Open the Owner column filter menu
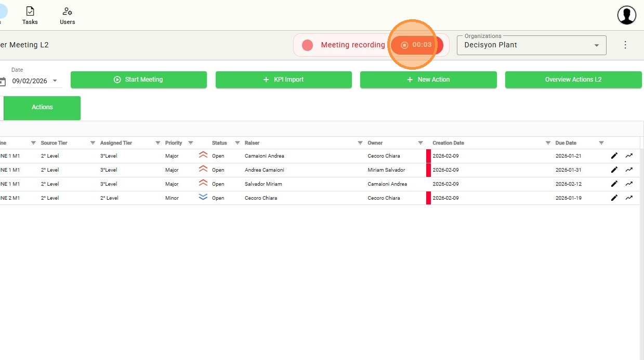The width and height of the screenshot is (644, 360). click(420, 143)
